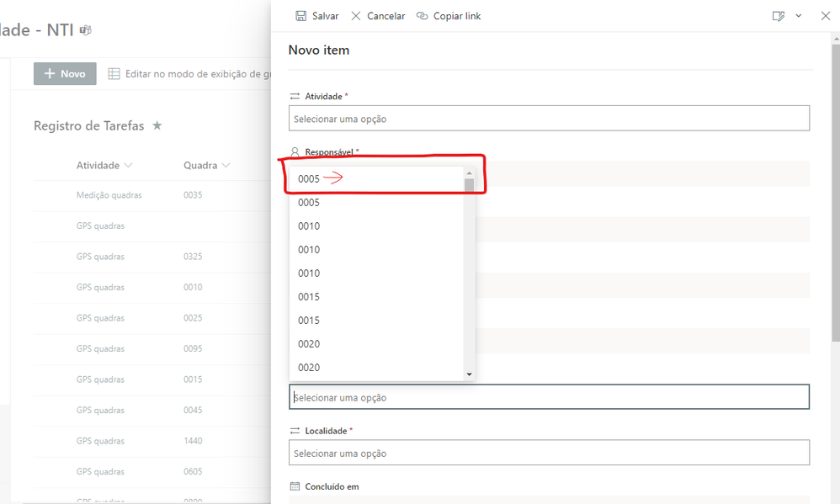840x504 pixels.
Task: Choose the topmost 0005 option in list
Action: pos(309,178)
